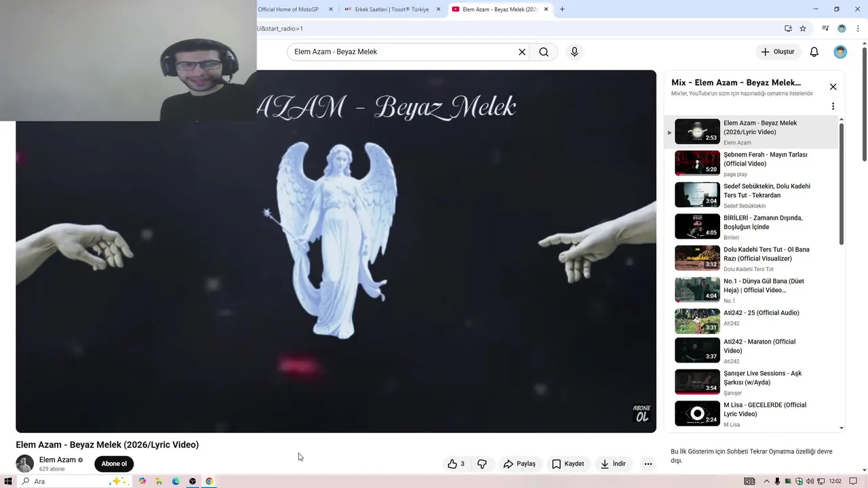Click the taskbar clock showing 12:02
868x488 pixels.
coord(835,481)
